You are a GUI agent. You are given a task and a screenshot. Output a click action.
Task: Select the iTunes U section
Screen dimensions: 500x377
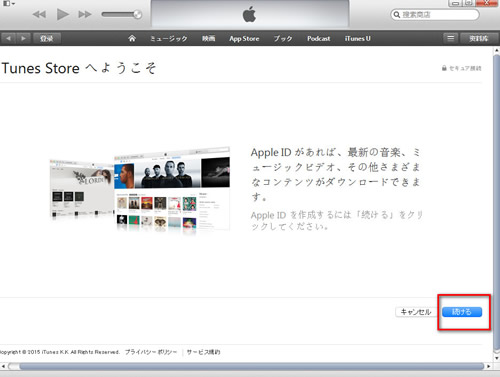point(358,39)
